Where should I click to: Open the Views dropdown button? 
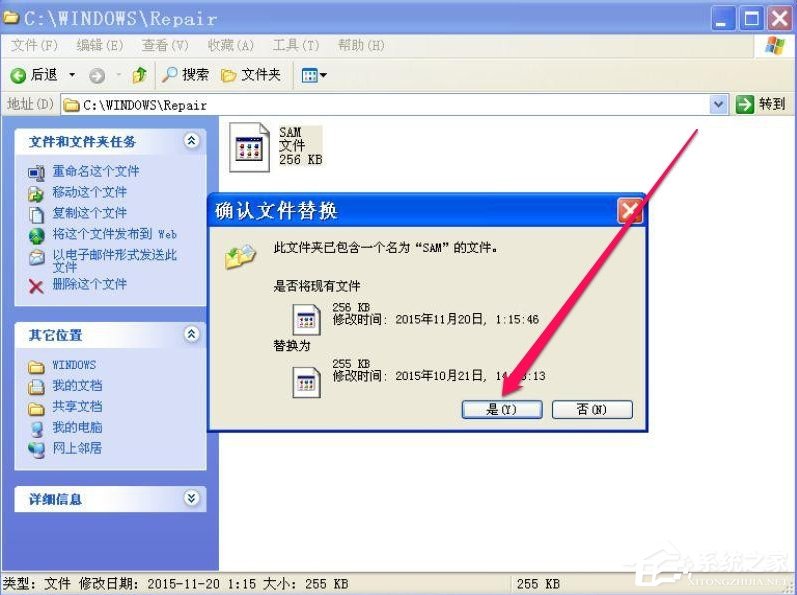(314, 76)
